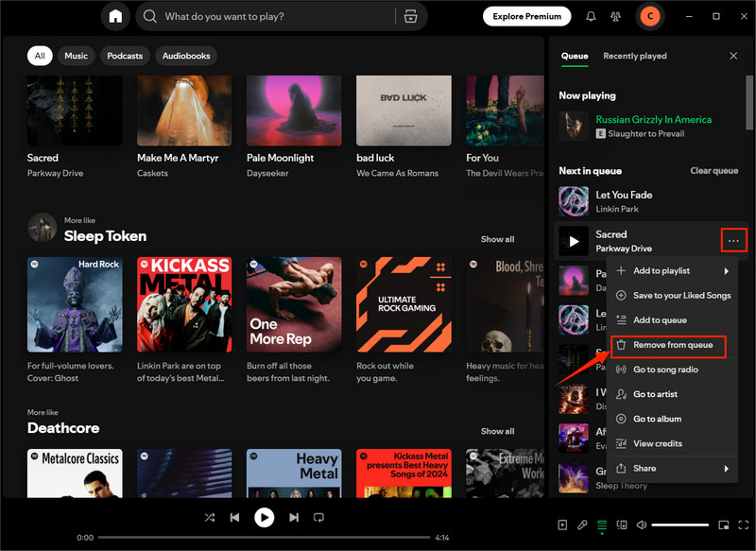Choose View credits

(x=673, y=443)
